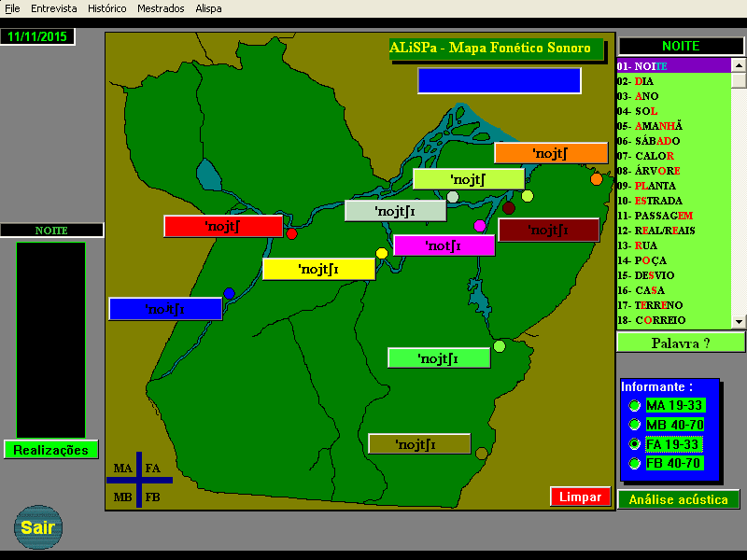
Task: Click the magenta map marker dot
Action: coord(480,226)
